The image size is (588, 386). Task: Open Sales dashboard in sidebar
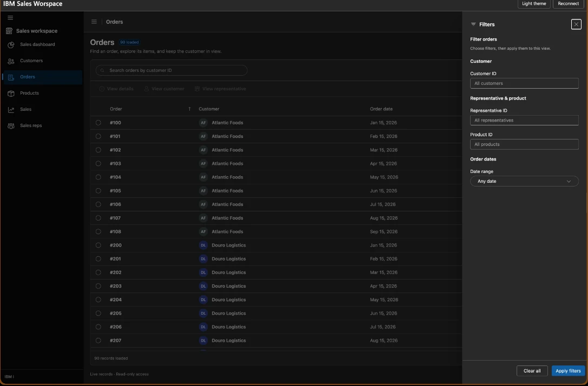[x=42, y=44]
